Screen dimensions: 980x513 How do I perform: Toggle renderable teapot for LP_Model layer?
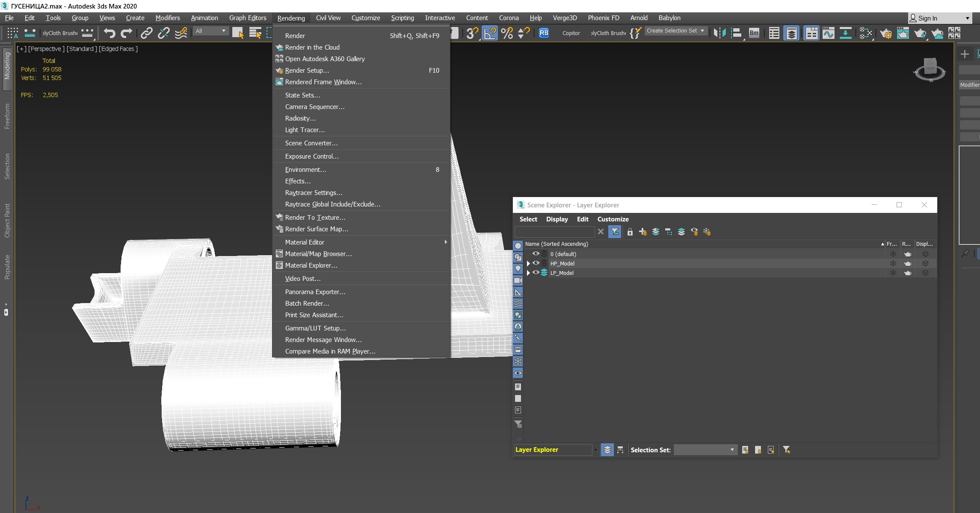(907, 273)
